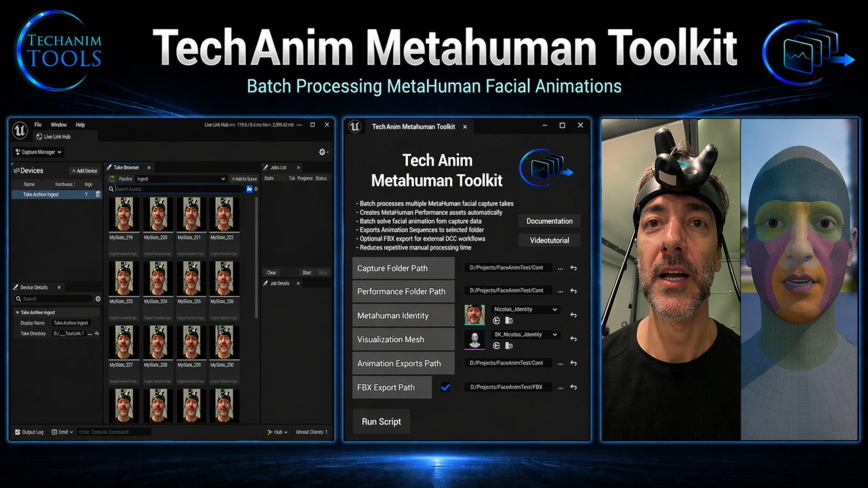Open the Nicolas_Jdentity identity dropdown
Screen dimensions: 868x488
point(526,310)
